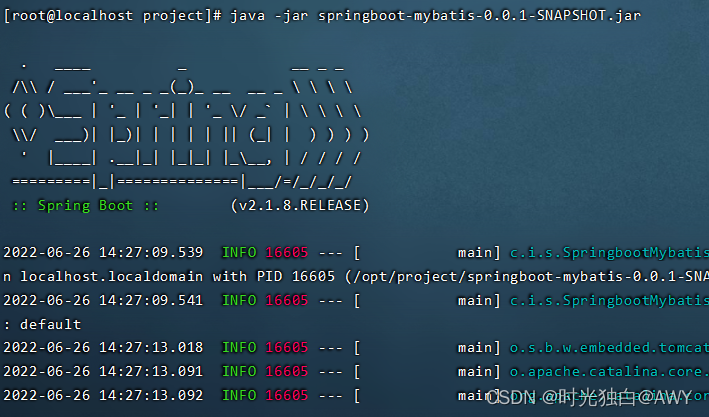The height and width of the screenshot is (417, 709).
Task: Click timestamp 2022-06-26 14:27:09.539
Action: pos(103,252)
